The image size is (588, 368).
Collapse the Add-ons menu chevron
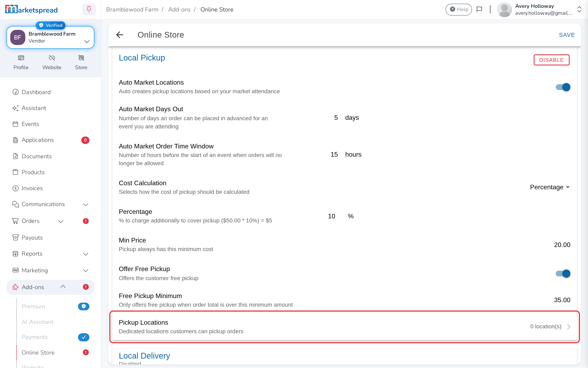(63, 286)
